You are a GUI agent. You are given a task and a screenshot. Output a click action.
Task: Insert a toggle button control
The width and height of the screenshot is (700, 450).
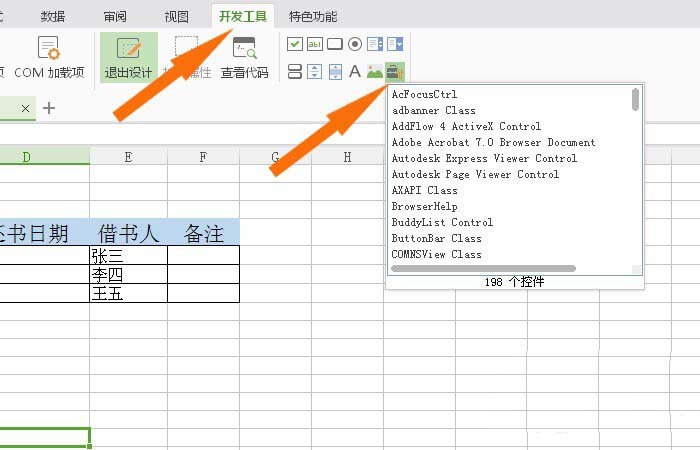click(x=295, y=71)
